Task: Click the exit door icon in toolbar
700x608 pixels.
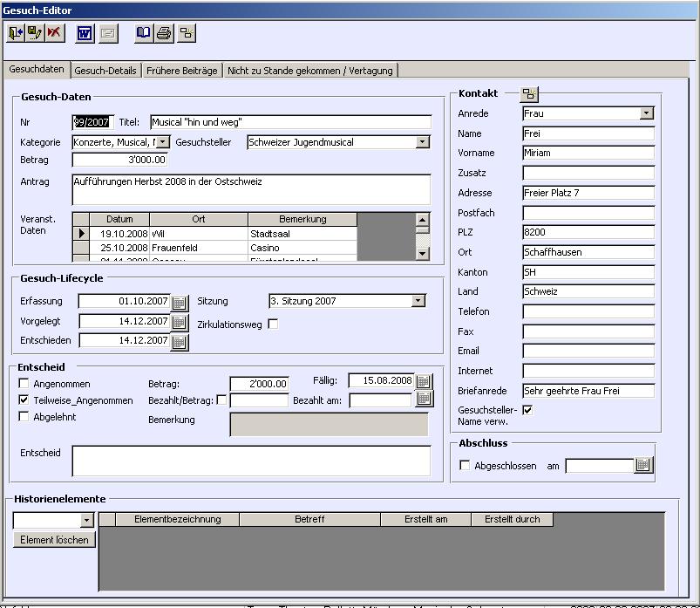Action: click(x=16, y=33)
